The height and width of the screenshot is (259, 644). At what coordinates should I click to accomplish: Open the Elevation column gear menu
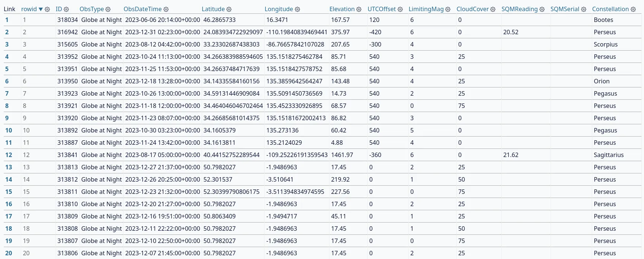[x=359, y=9]
